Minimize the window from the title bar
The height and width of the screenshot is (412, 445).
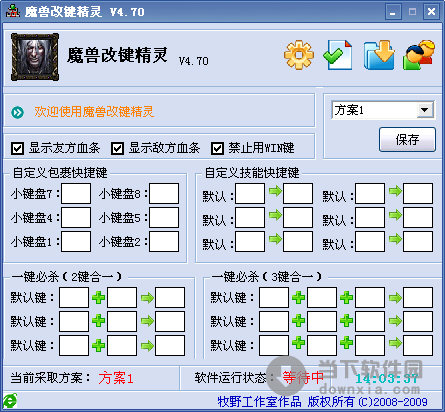tap(393, 12)
